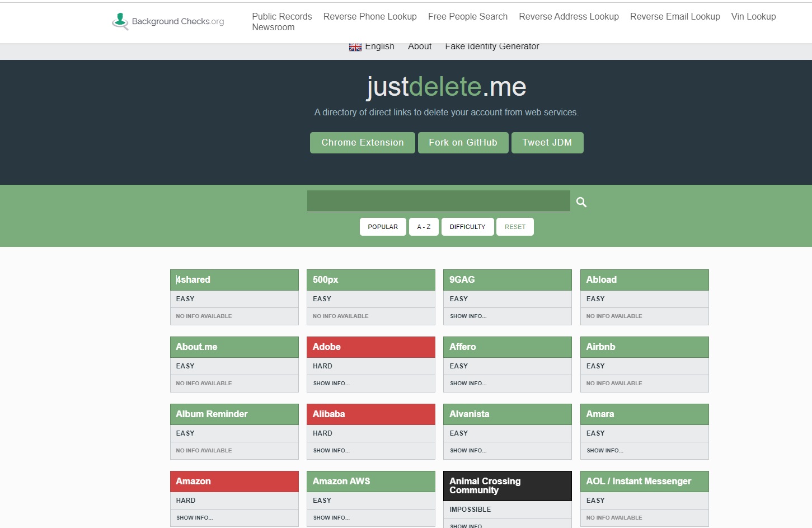Click inside the search input field
Image resolution: width=812 pixels, height=528 pixels.
point(439,200)
